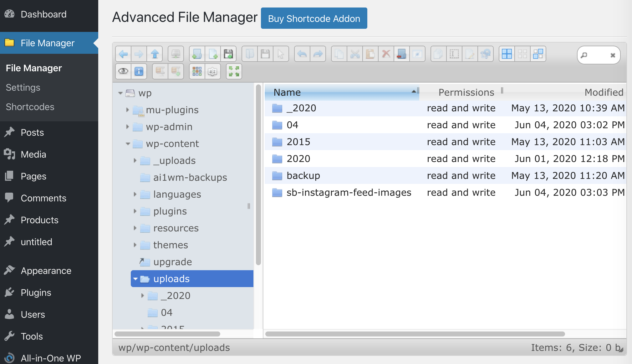The height and width of the screenshot is (364, 632).
Task: Click the Select all icon
Action: (x=507, y=54)
